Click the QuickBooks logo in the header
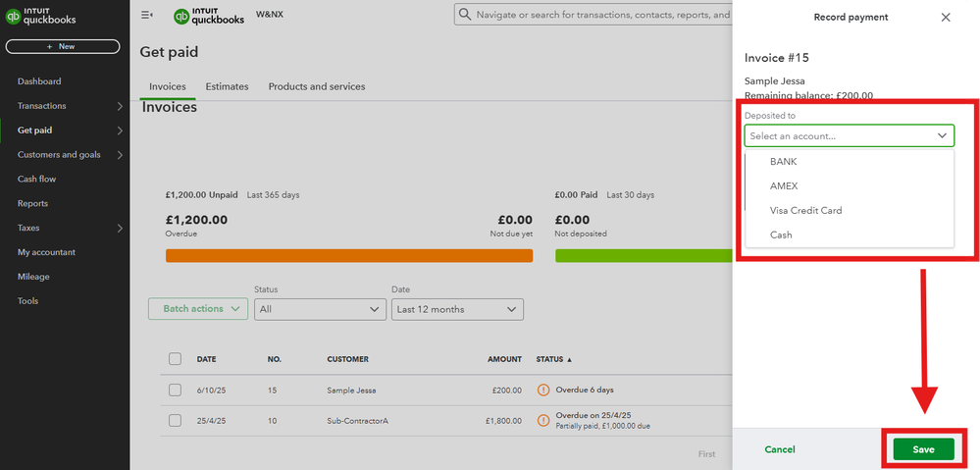 209,17
